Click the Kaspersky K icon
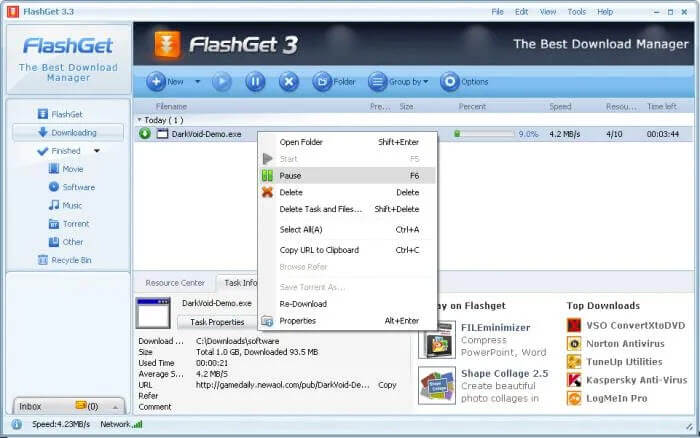 click(x=574, y=380)
